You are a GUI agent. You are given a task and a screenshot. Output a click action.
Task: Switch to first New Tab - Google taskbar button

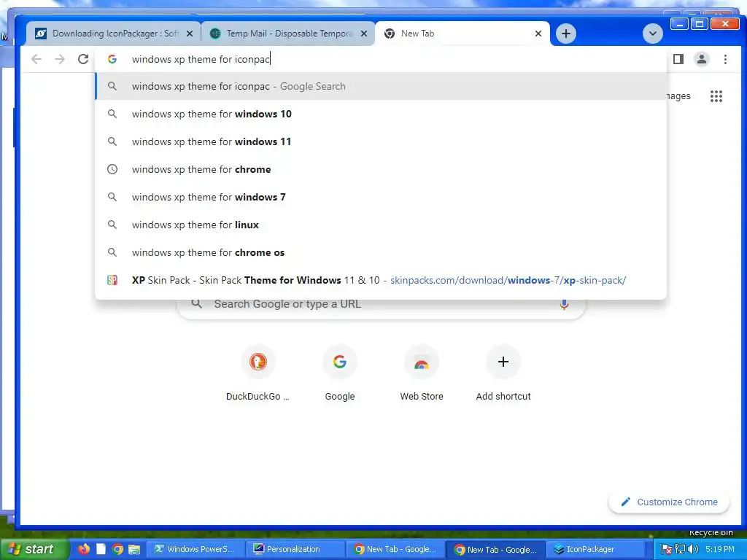click(396, 549)
